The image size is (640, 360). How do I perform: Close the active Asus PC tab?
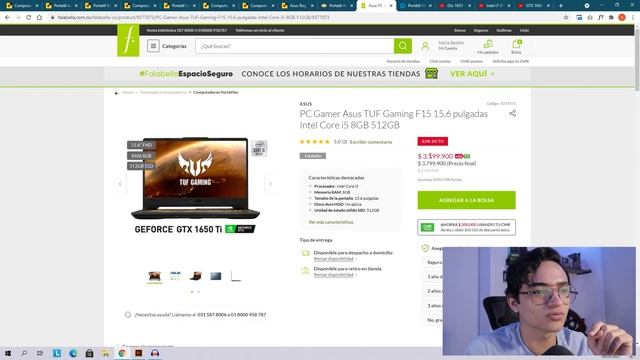(x=391, y=6)
